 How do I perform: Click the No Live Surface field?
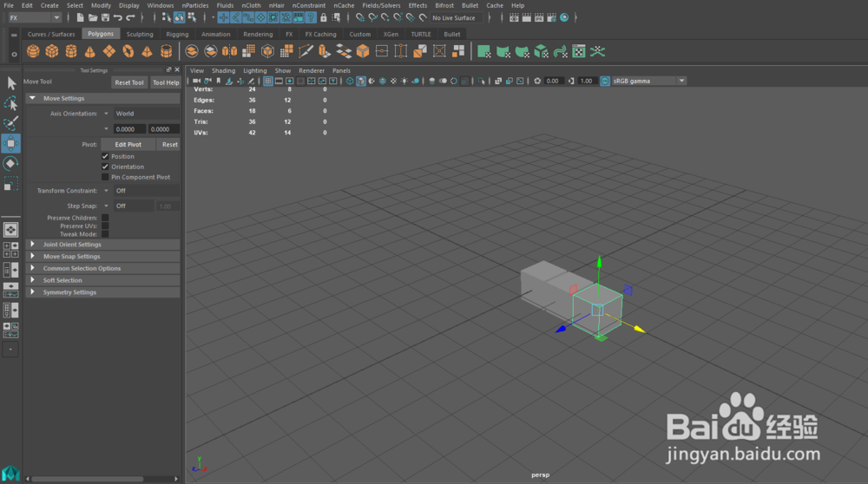coord(457,17)
